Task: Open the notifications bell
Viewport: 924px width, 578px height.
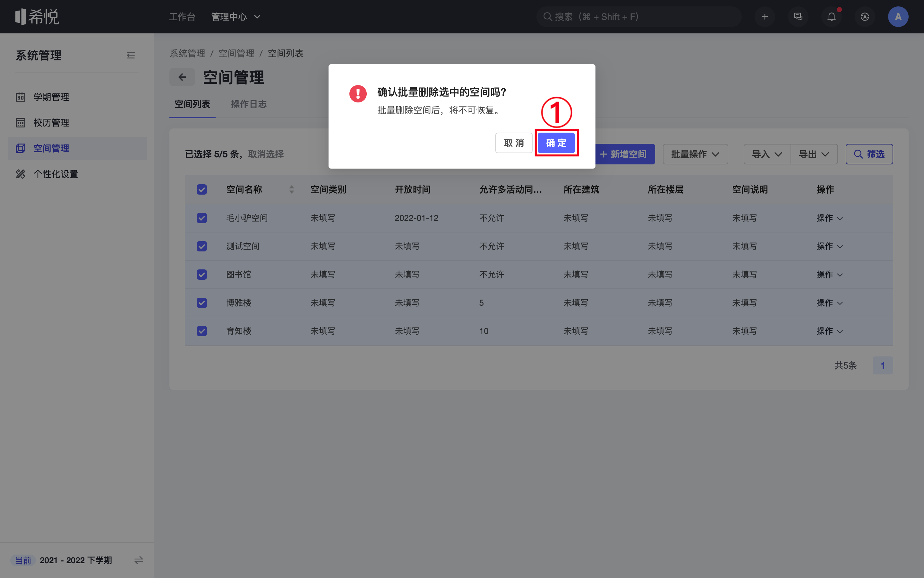Action: point(831,16)
